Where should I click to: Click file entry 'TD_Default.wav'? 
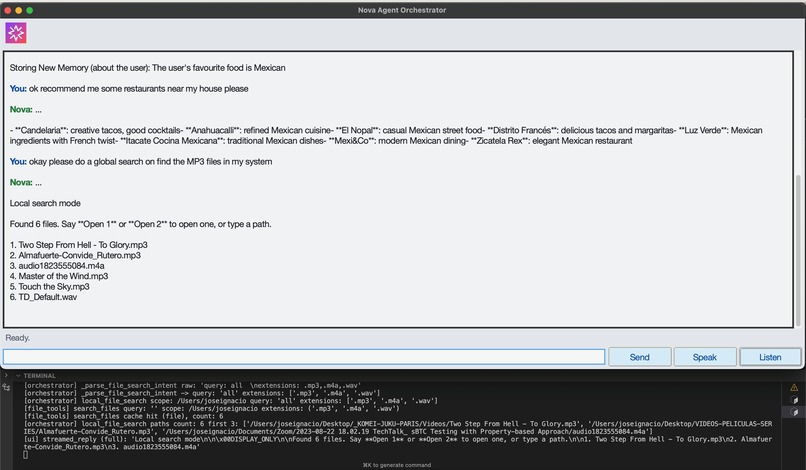click(x=43, y=297)
